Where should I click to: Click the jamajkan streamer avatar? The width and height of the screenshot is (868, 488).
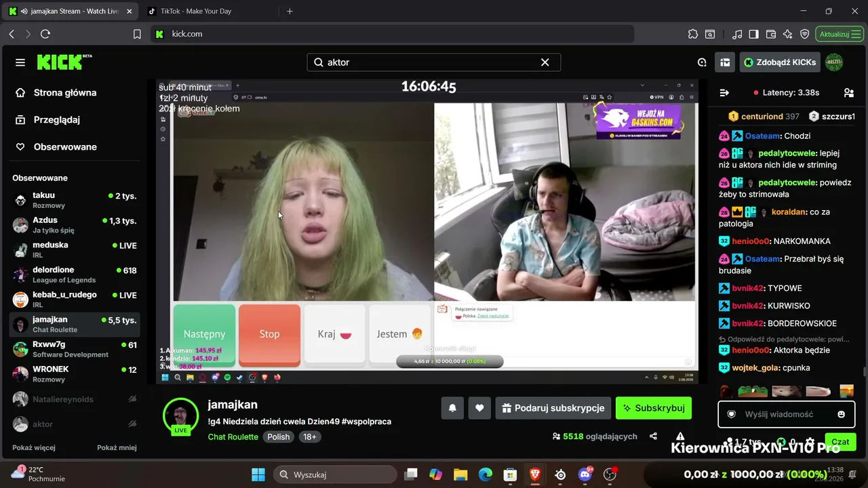click(180, 415)
